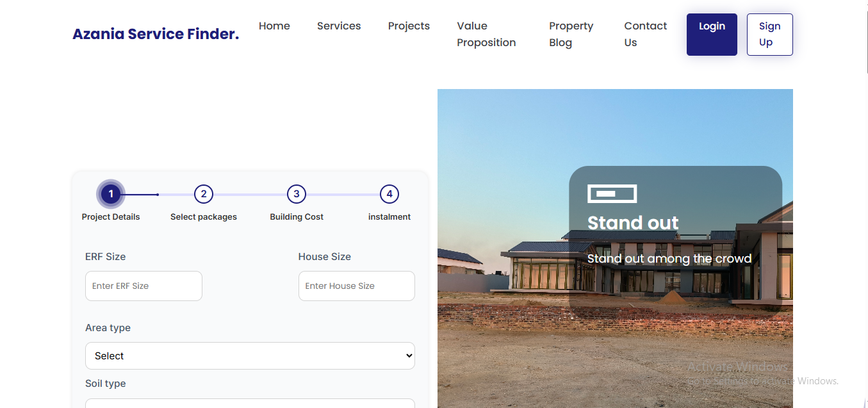This screenshot has width=868, height=408.
Task: Click the Azania Service Finder logo
Action: tap(156, 34)
